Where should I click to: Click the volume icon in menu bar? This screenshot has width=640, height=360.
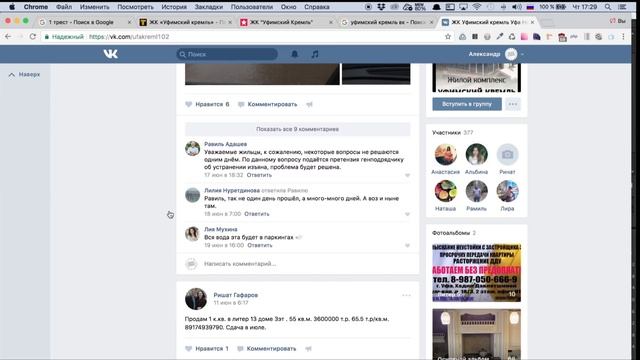click(x=516, y=7)
